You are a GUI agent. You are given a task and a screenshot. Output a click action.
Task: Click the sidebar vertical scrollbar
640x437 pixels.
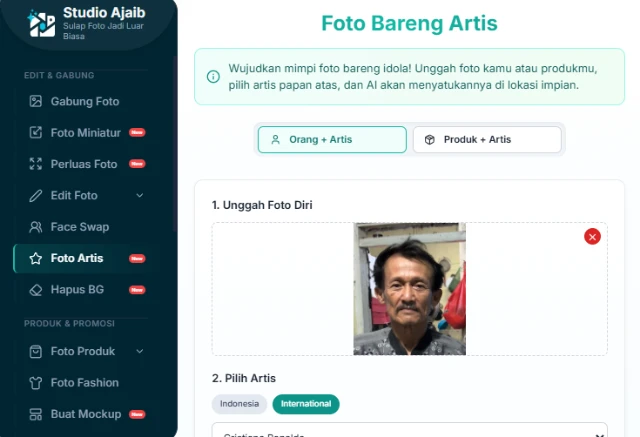[x=175, y=144]
